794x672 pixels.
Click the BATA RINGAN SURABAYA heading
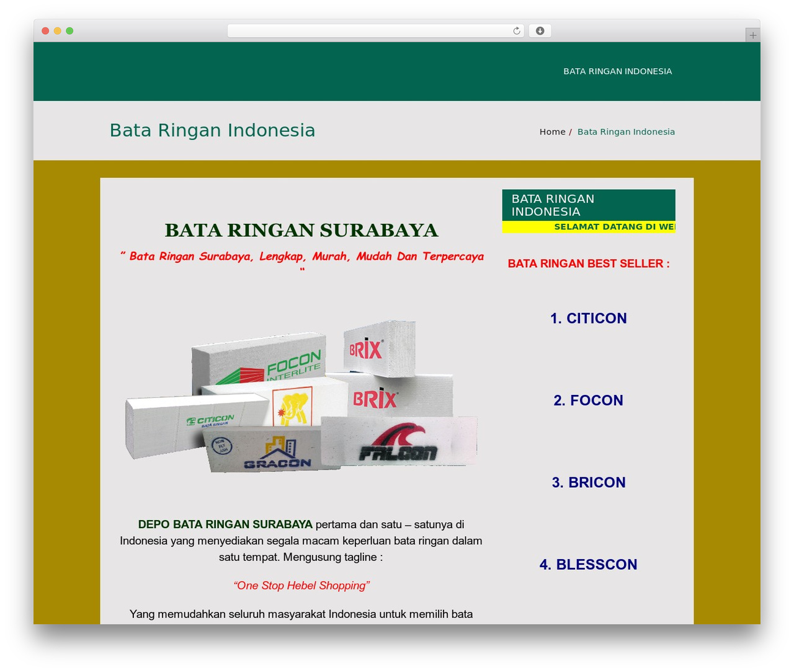coord(301,230)
